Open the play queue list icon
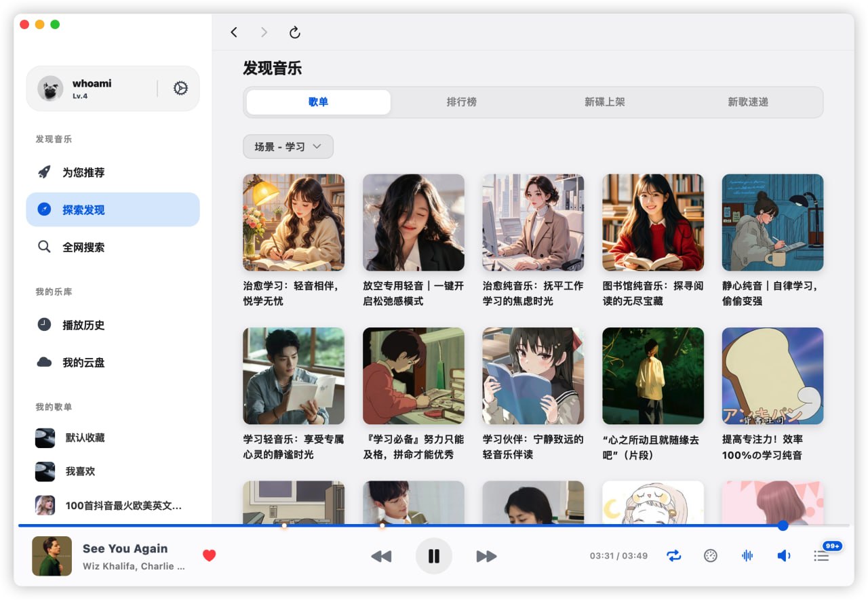Screen dimensions: 868x600 821,555
